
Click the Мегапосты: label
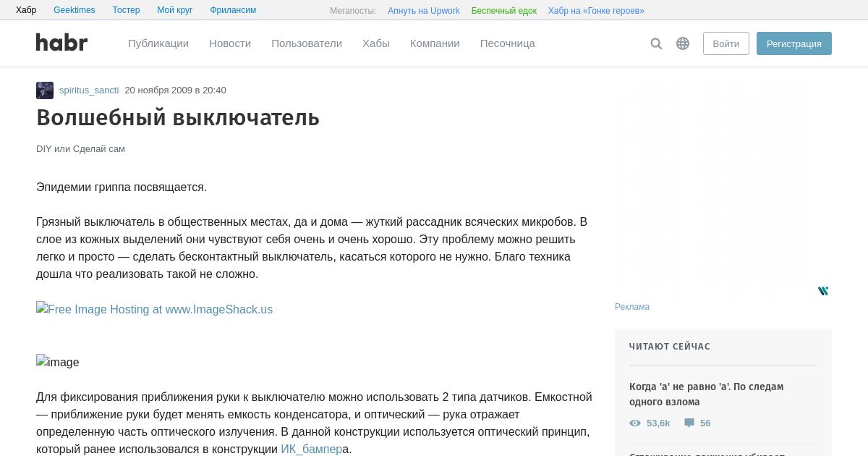click(353, 11)
